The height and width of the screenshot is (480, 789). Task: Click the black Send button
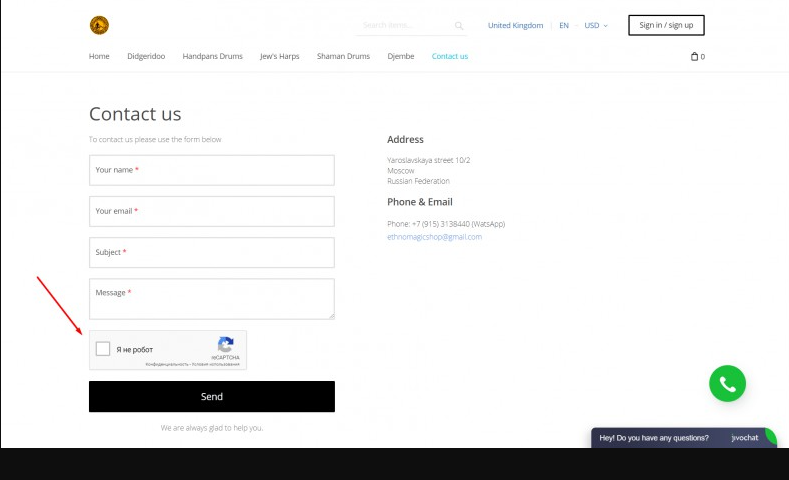coord(212,396)
